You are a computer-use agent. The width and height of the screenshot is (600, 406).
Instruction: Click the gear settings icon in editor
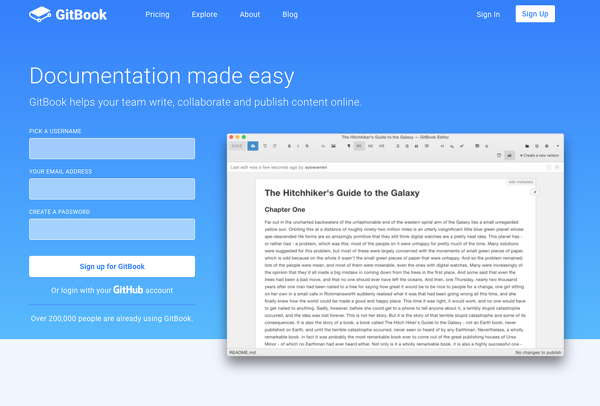pyautogui.click(x=546, y=146)
